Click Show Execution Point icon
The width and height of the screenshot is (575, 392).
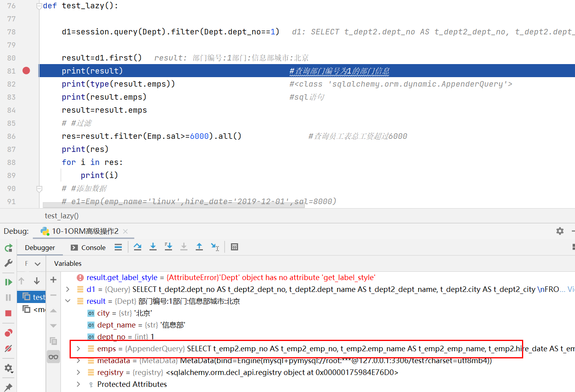(x=118, y=247)
